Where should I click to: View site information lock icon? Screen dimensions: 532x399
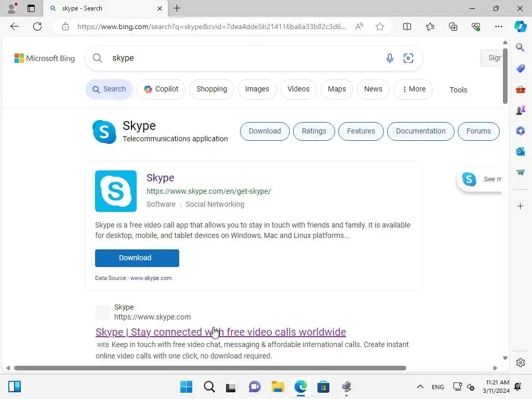[65, 26]
